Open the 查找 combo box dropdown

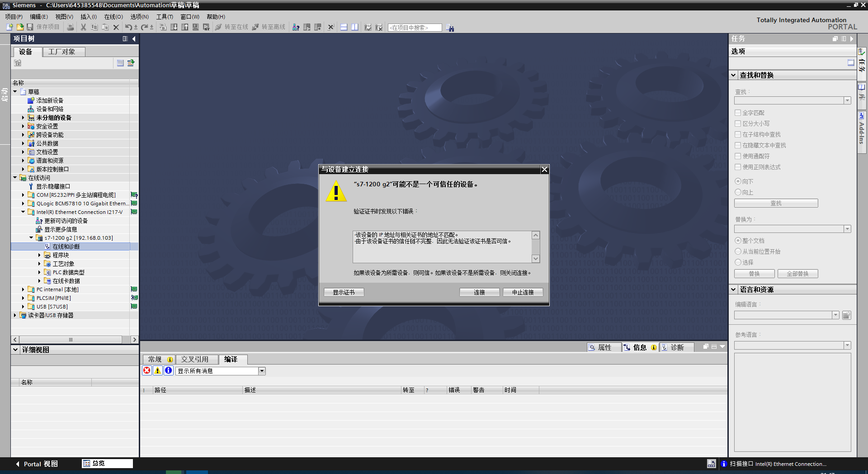[x=847, y=100]
